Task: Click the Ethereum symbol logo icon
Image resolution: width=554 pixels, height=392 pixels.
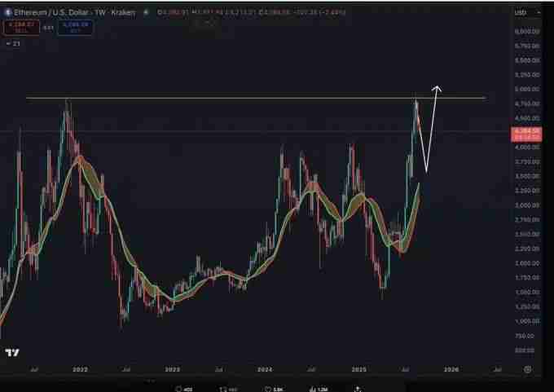Action: point(7,13)
